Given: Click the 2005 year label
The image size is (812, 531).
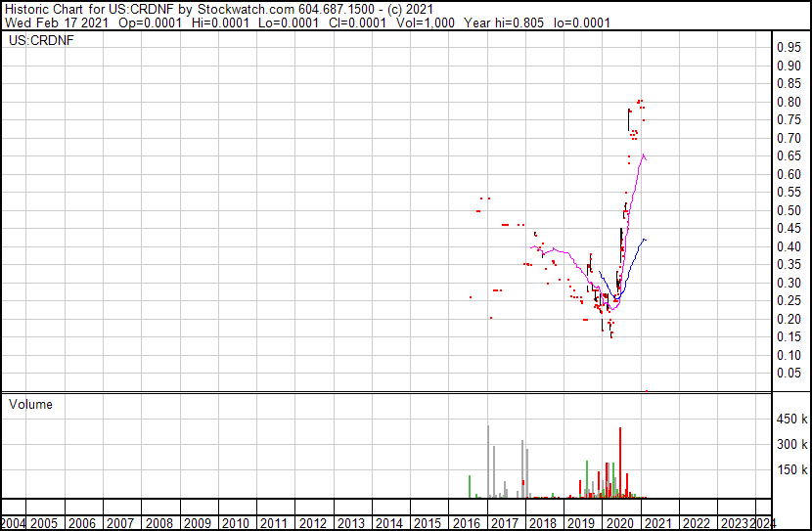Looking at the screenshot, I should (x=44, y=523).
